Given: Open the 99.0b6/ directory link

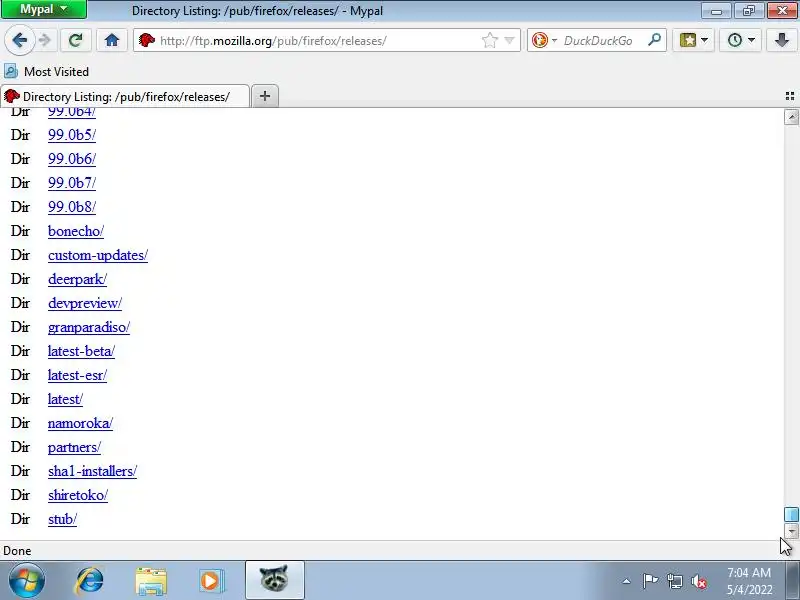Looking at the screenshot, I should click(72, 159).
